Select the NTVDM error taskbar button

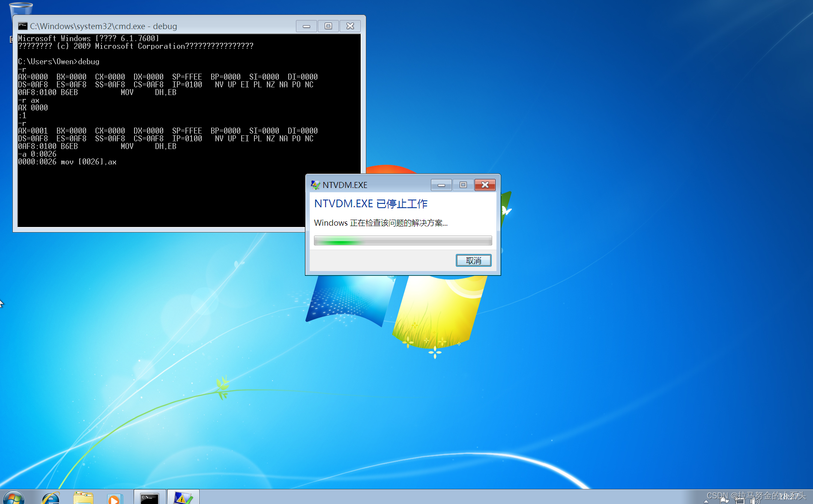[x=183, y=497]
